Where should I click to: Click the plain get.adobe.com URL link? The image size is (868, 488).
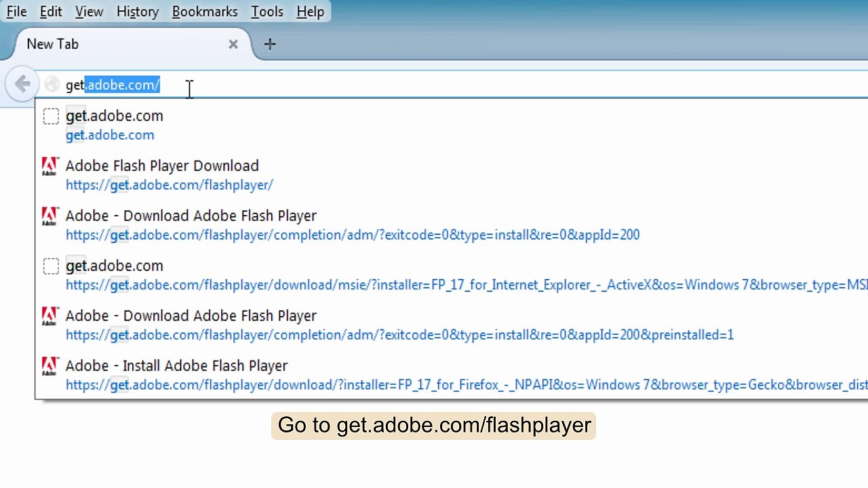click(110, 135)
